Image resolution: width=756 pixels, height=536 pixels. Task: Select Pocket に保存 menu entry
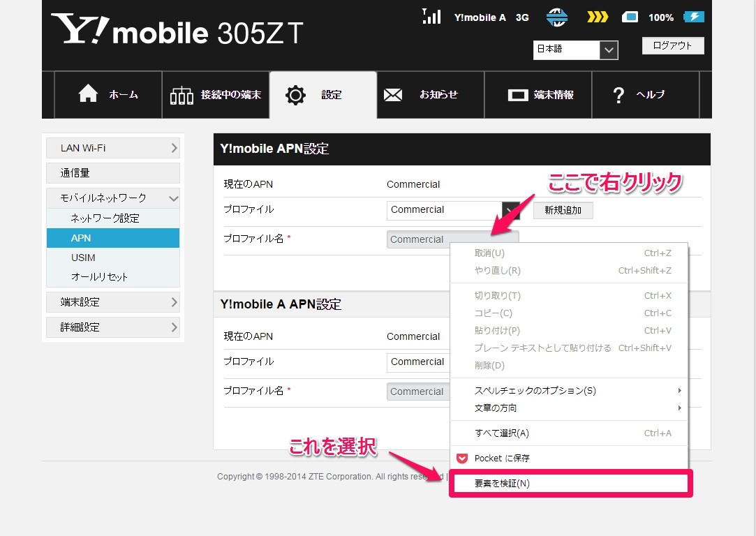point(569,458)
